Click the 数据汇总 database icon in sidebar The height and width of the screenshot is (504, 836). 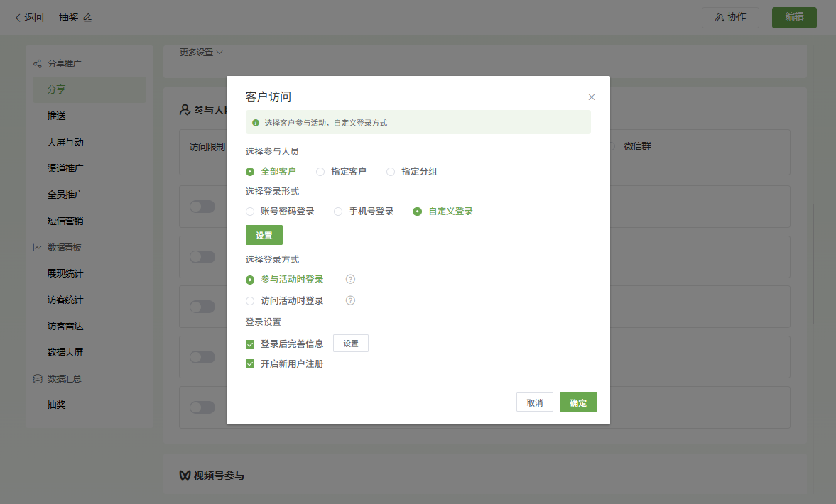coord(38,379)
